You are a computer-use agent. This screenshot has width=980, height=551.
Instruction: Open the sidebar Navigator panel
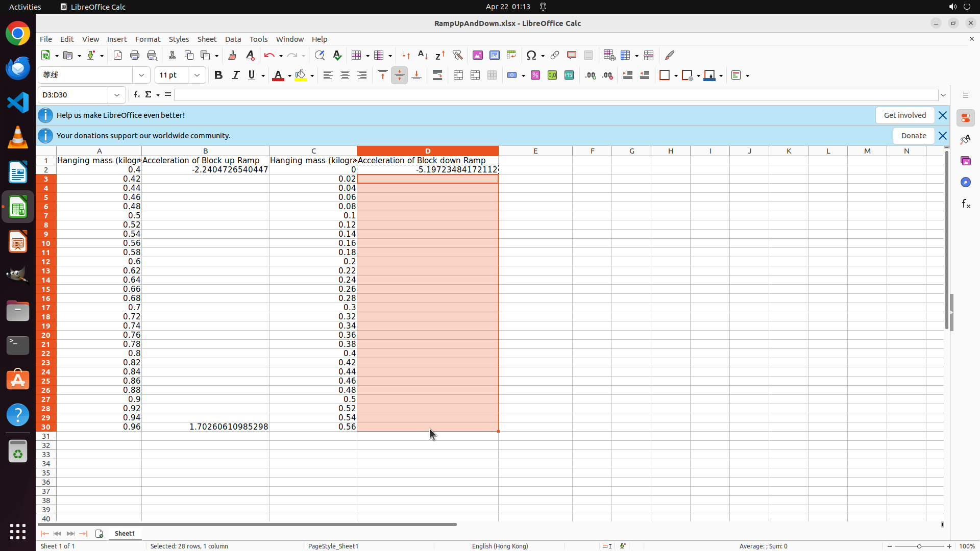(x=965, y=182)
